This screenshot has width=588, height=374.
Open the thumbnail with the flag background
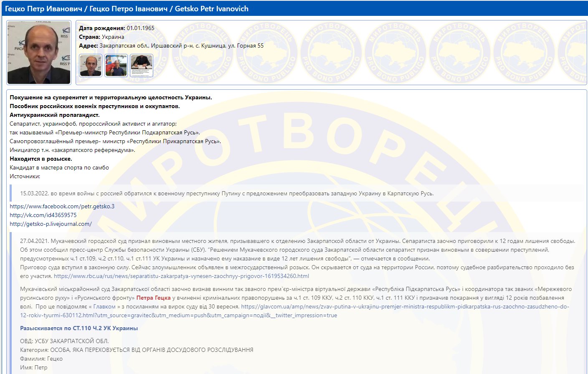pyautogui.click(x=116, y=66)
